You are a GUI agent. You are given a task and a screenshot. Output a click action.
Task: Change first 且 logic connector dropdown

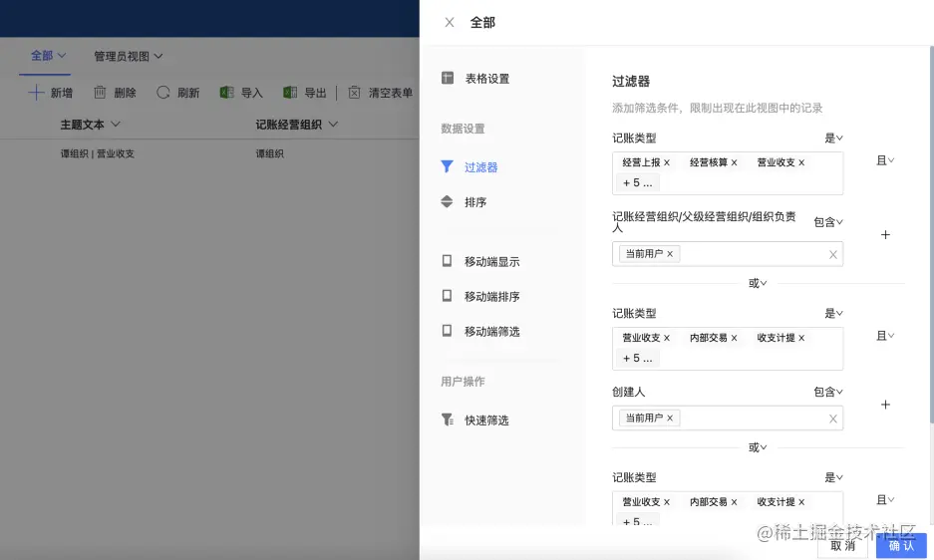pos(886,160)
